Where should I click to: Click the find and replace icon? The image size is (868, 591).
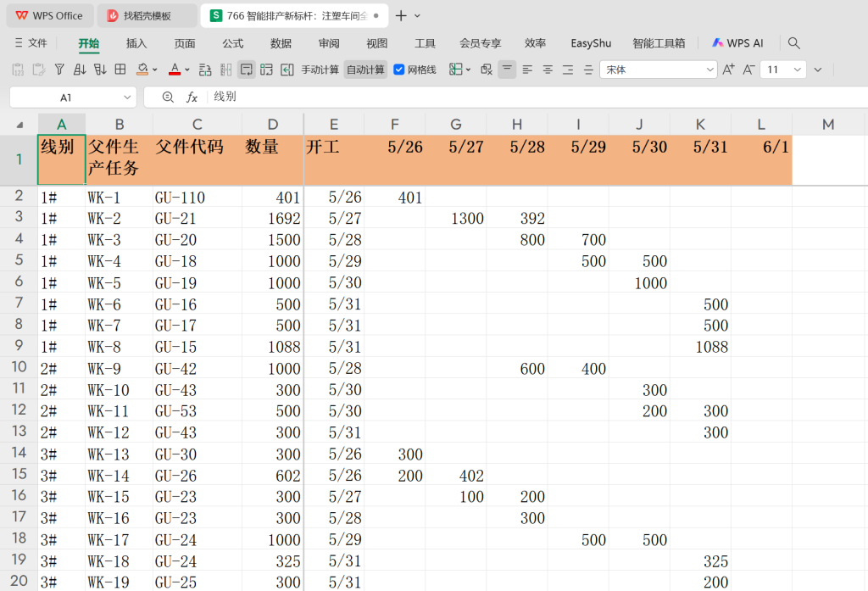(487, 70)
